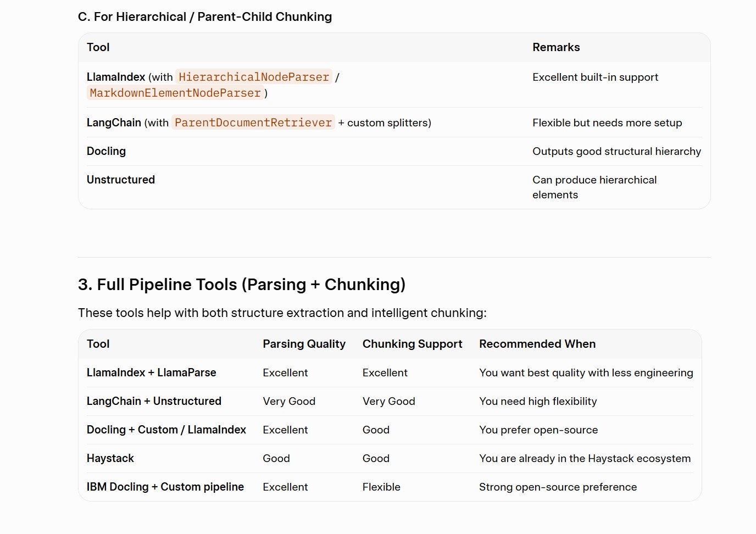Click the Remarks column header
Image resolution: width=756 pixels, height=534 pixels.
[x=556, y=47]
